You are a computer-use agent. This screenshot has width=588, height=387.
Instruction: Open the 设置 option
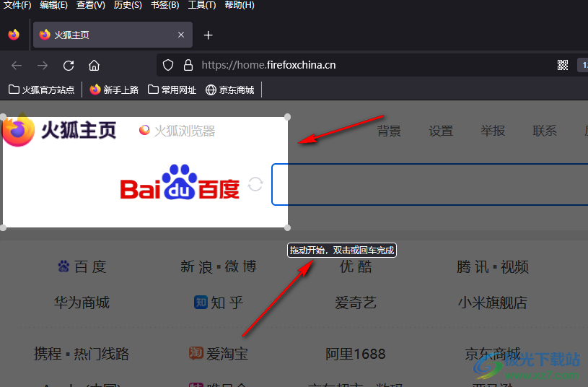point(441,131)
